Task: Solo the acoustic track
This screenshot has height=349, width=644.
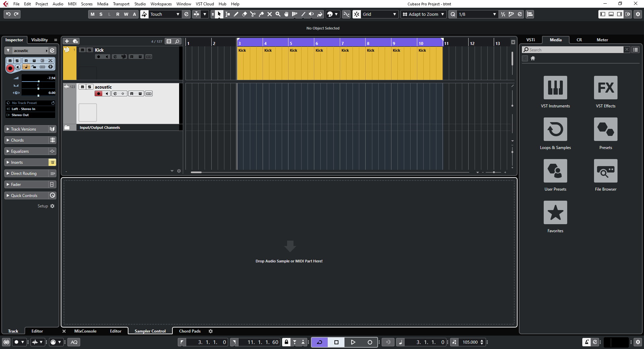Action: coord(90,87)
